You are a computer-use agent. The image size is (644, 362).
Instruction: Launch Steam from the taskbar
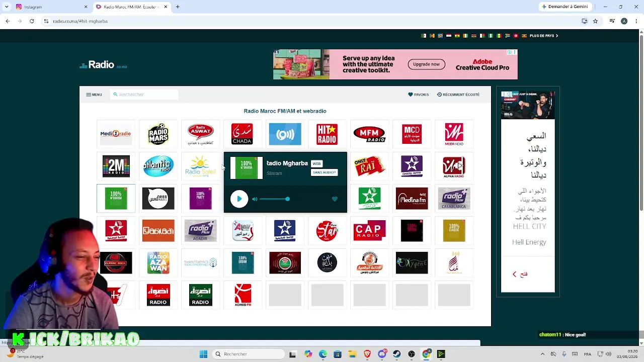[396, 354]
